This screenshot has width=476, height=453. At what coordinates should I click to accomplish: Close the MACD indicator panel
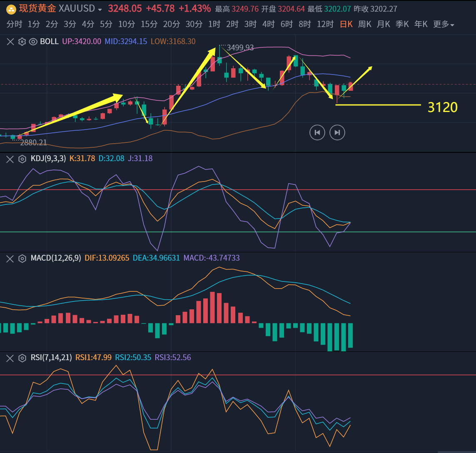point(10,259)
